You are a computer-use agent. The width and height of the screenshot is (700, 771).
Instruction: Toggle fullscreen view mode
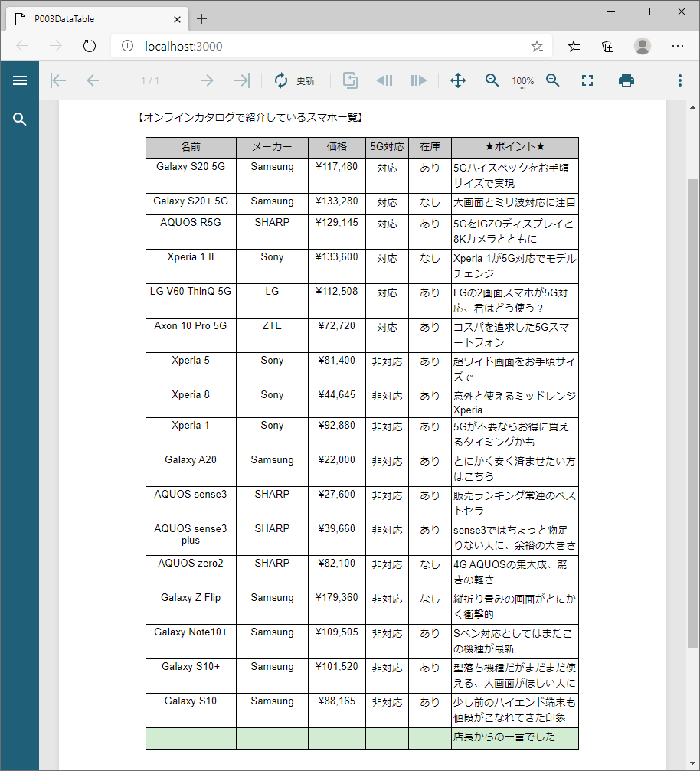pos(587,80)
